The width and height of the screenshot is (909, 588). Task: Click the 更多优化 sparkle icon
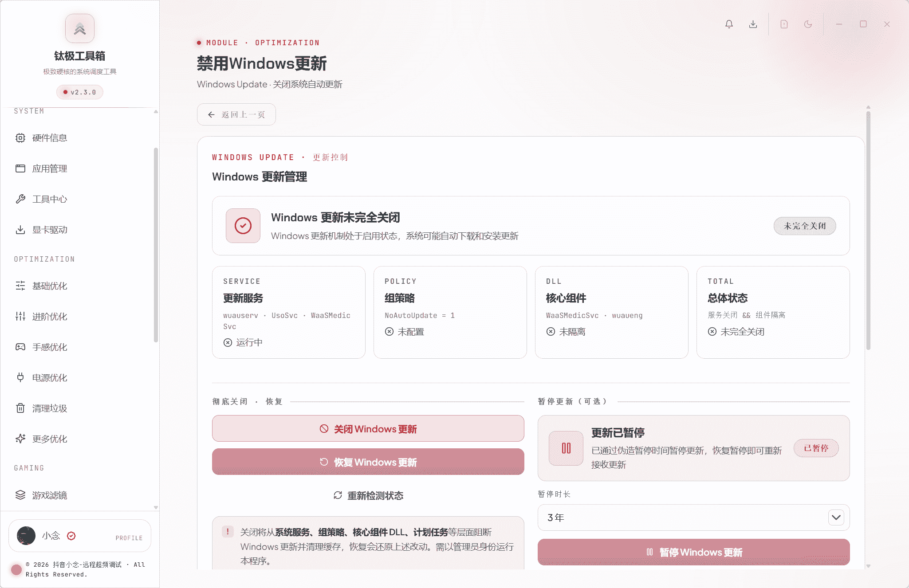coord(20,439)
